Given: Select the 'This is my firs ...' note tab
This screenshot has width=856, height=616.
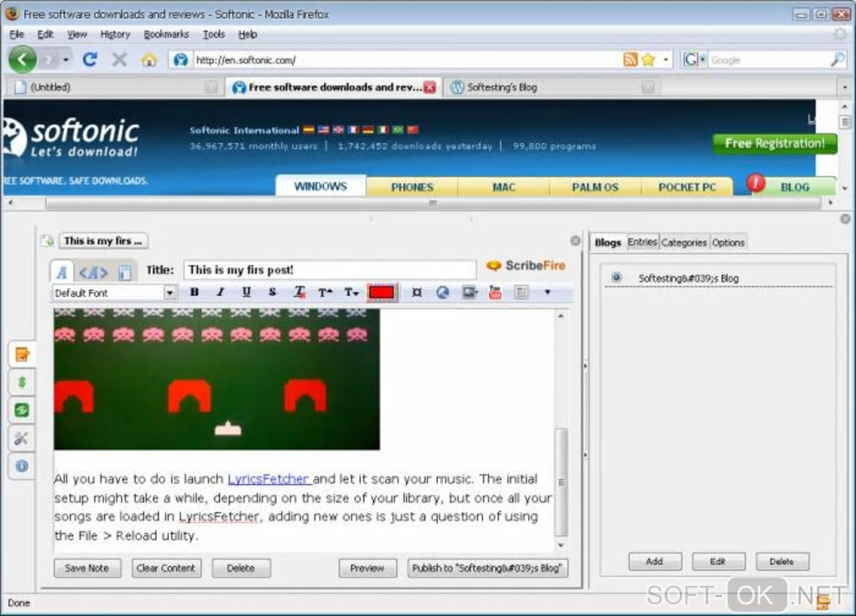Looking at the screenshot, I should click(x=103, y=241).
